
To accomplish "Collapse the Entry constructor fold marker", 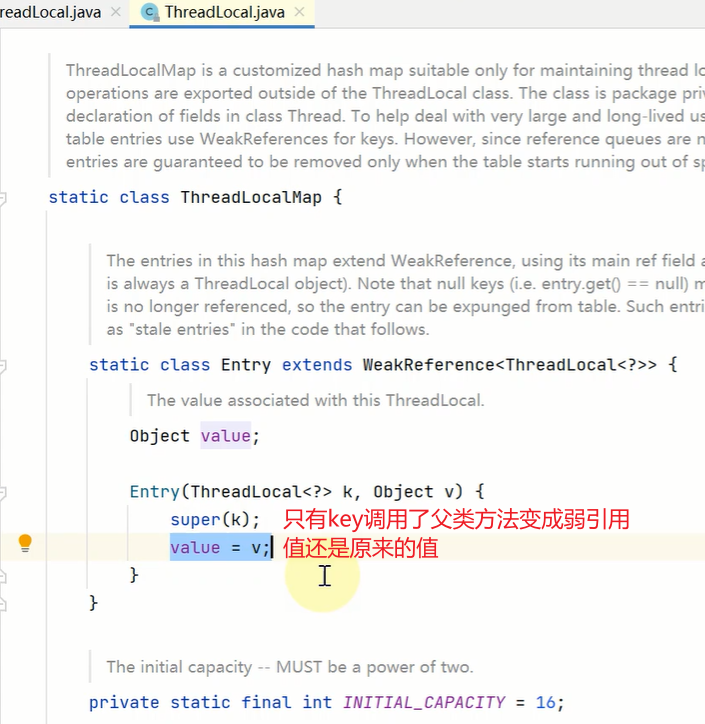I will coord(3,492).
